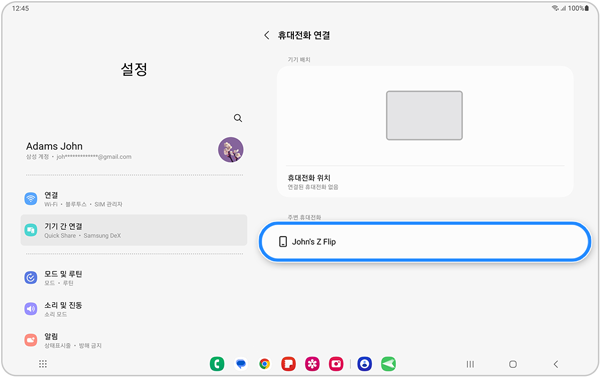Select tablet placeholder in 기기 배치
Screen dimensions: 600x377
click(x=424, y=116)
